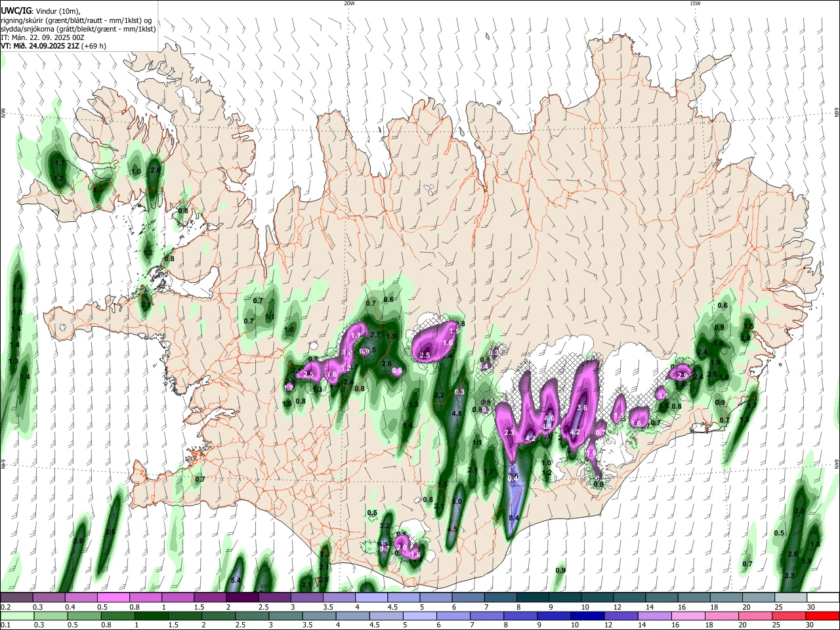Click the 0.2 label in the snow legend
The height and width of the screenshot is (630, 840).
pos(5,607)
